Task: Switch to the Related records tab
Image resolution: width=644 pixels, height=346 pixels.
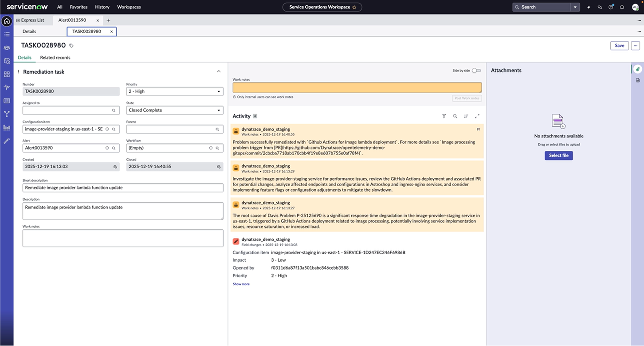Action: pos(55,57)
